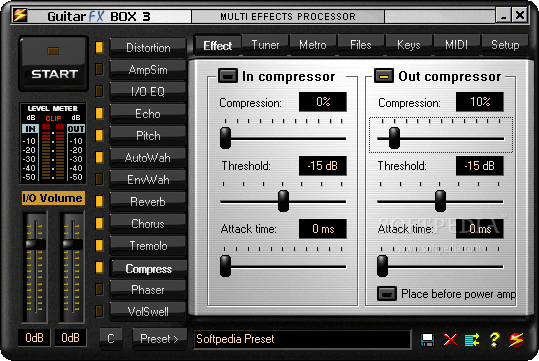Click the I/O Volume label button

click(x=53, y=198)
